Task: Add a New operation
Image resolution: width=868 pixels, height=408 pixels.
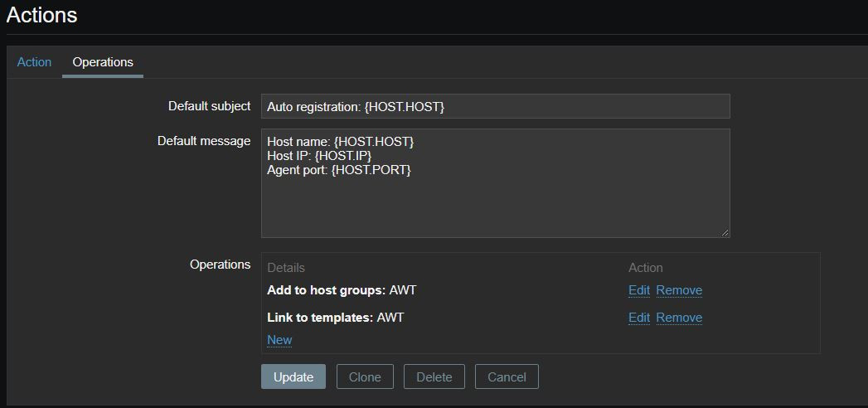Action: coord(279,339)
